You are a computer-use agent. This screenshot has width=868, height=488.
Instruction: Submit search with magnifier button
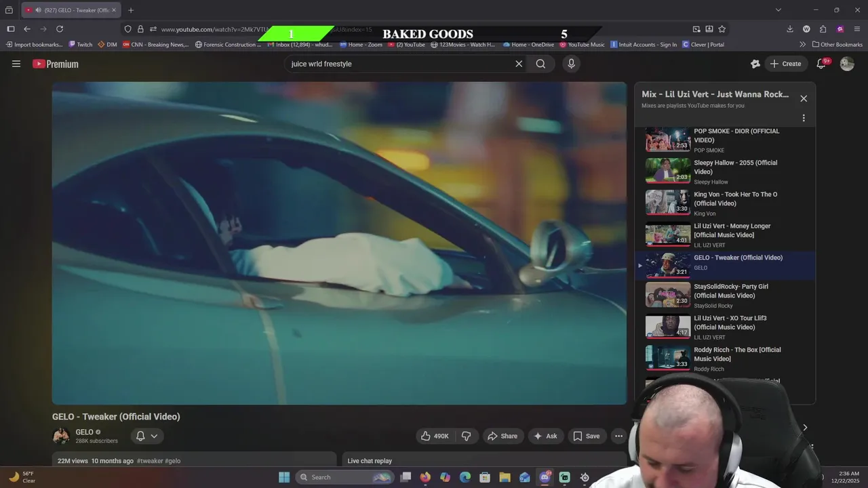pos(540,64)
